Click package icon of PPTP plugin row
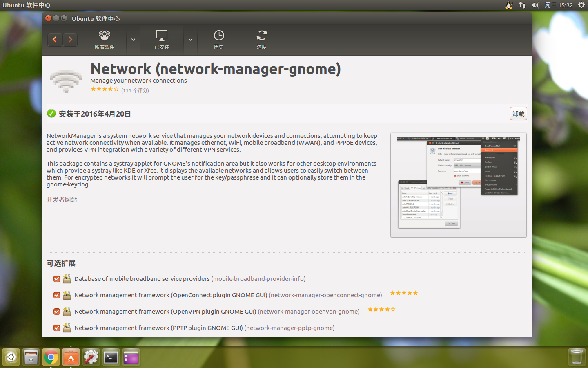The width and height of the screenshot is (588, 368). point(67,328)
